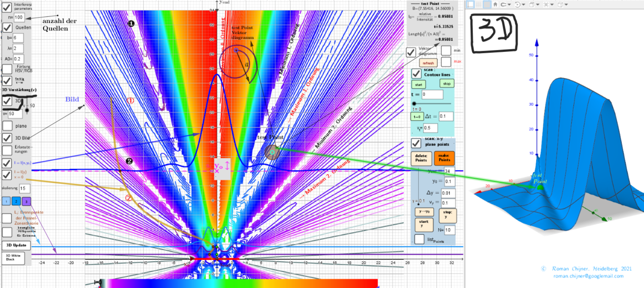The image size is (644, 288).
Task: Toggle the Vektor diagramm checkbox
Action: tap(411, 52)
